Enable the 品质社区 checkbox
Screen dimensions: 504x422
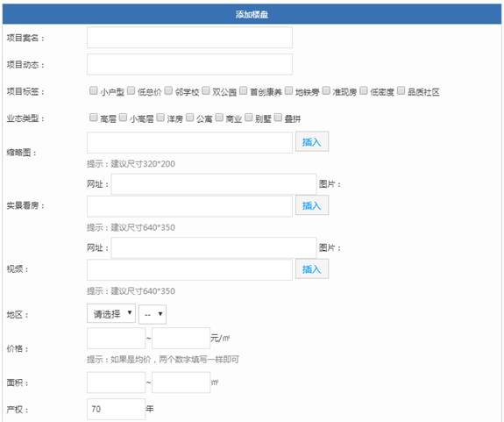pos(401,90)
